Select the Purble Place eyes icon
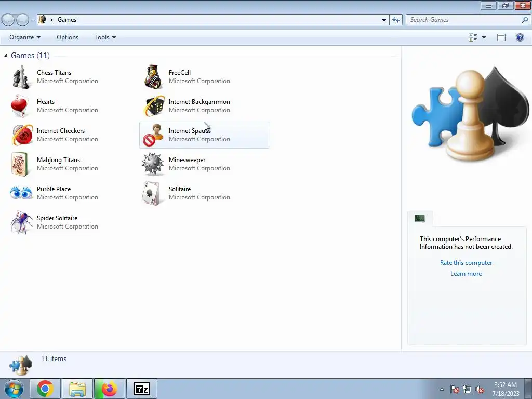Image resolution: width=532 pixels, height=399 pixels. coord(21,193)
